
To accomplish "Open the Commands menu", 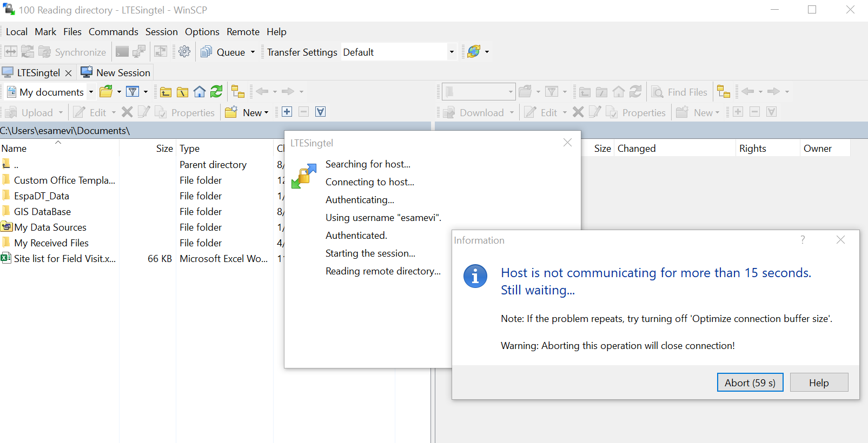I will pyautogui.click(x=113, y=32).
